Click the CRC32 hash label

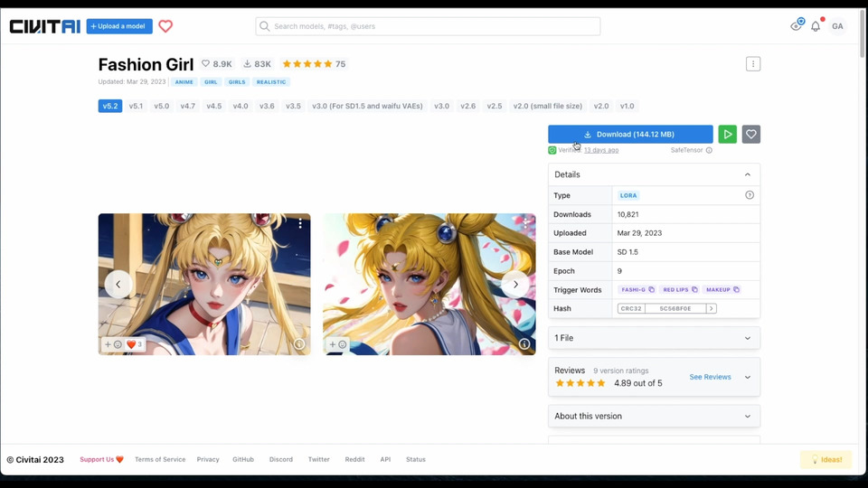[x=631, y=308]
